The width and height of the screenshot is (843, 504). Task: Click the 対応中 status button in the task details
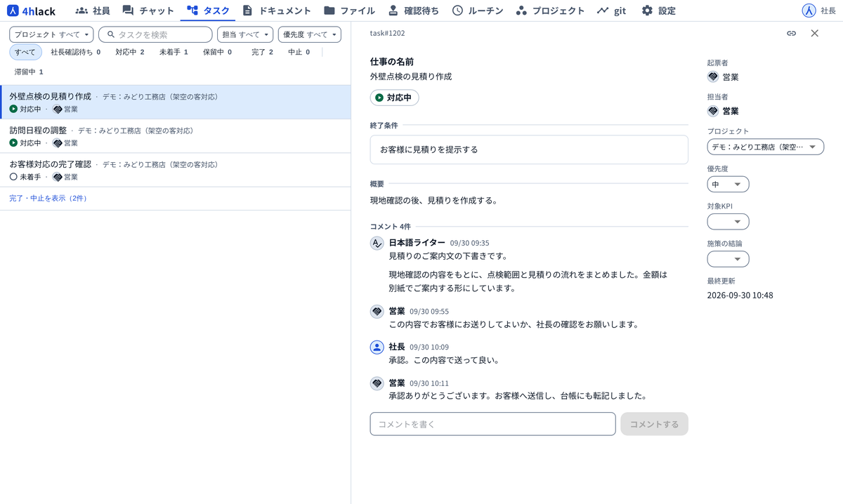tap(394, 98)
